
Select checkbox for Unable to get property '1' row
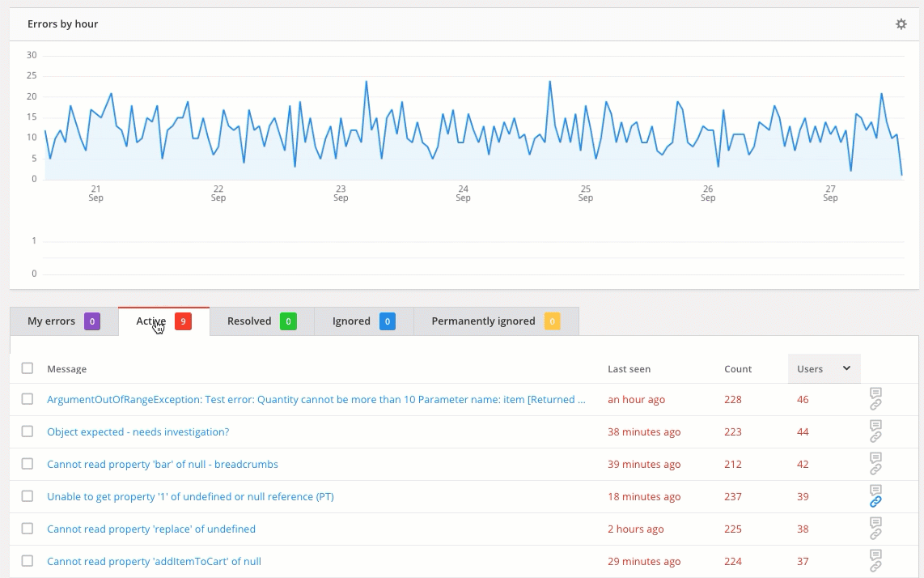point(28,496)
